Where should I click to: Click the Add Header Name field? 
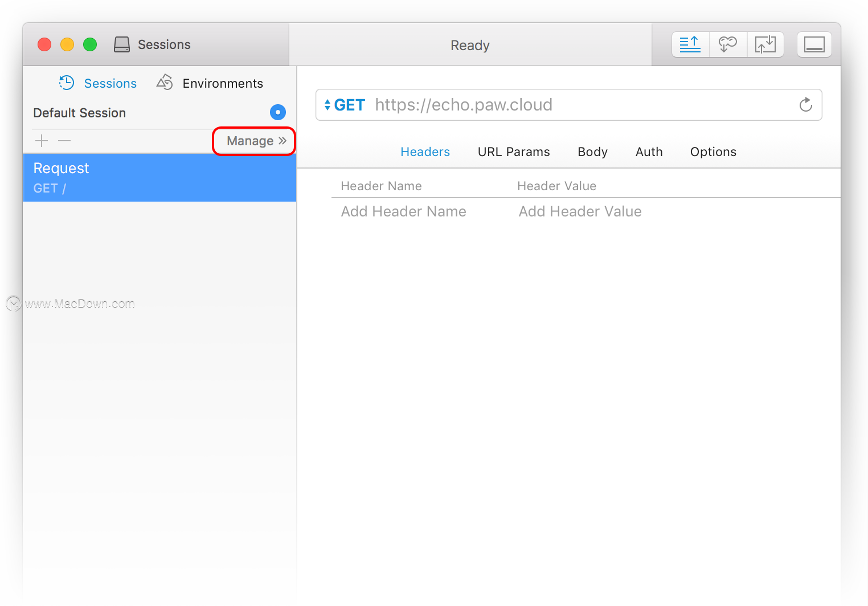click(403, 211)
